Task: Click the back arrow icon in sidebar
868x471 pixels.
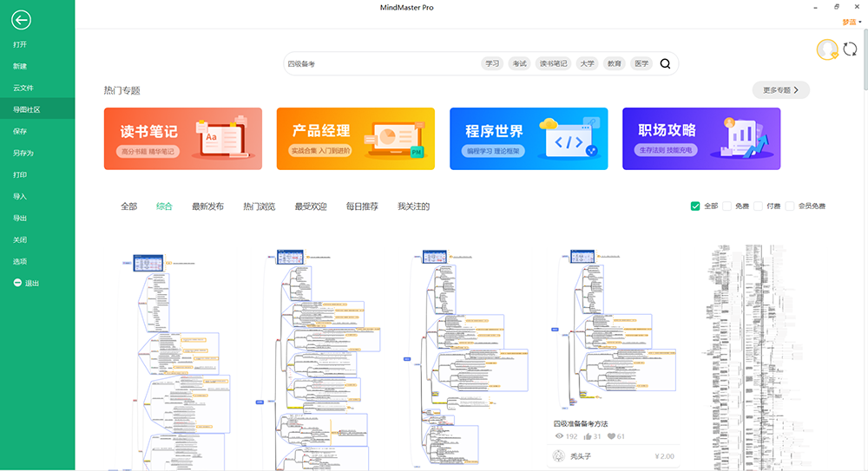Action: (21, 20)
